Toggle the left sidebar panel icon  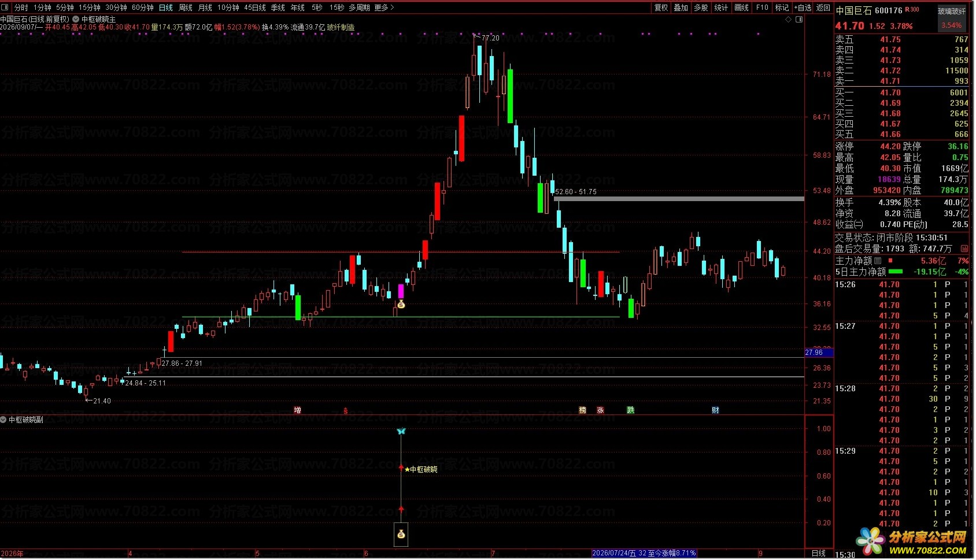5,8
